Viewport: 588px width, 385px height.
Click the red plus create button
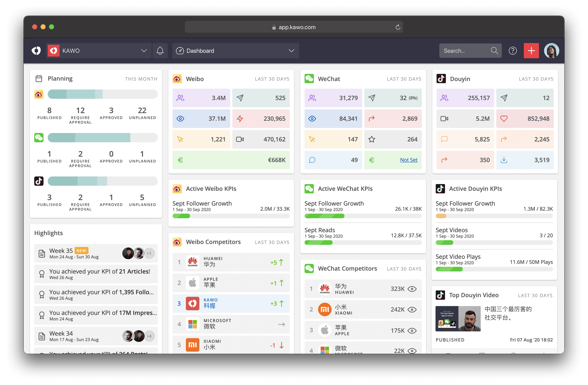(531, 51)
